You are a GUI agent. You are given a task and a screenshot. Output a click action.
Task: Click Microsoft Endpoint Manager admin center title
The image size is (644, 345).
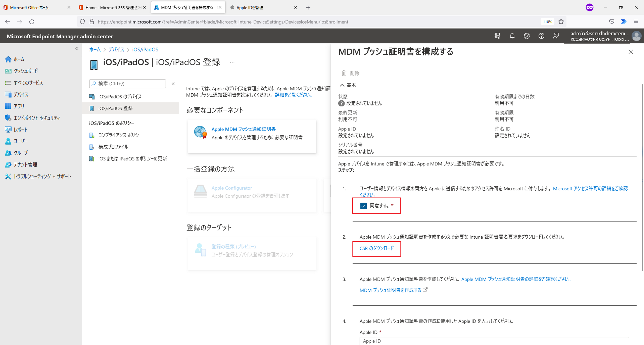point(60,36)
